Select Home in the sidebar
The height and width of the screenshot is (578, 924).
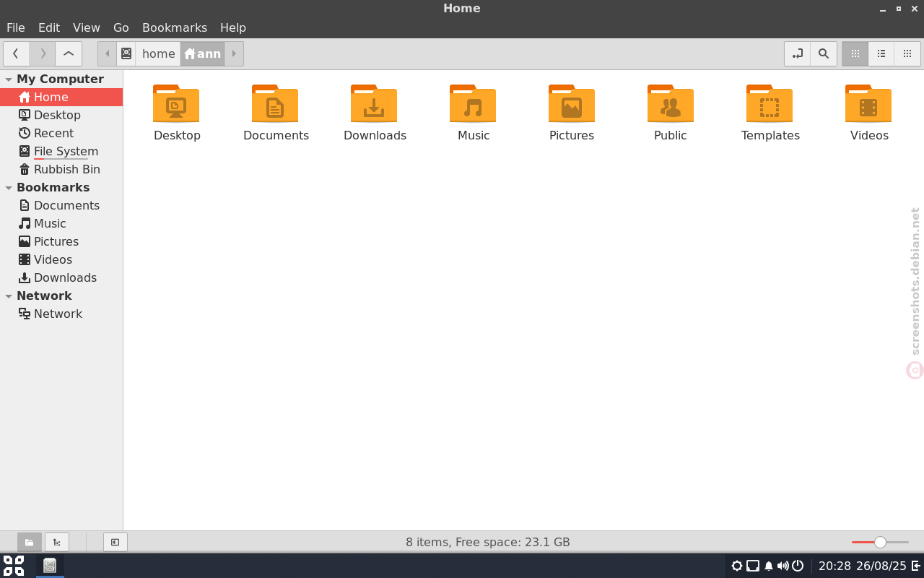coord(61,97)
